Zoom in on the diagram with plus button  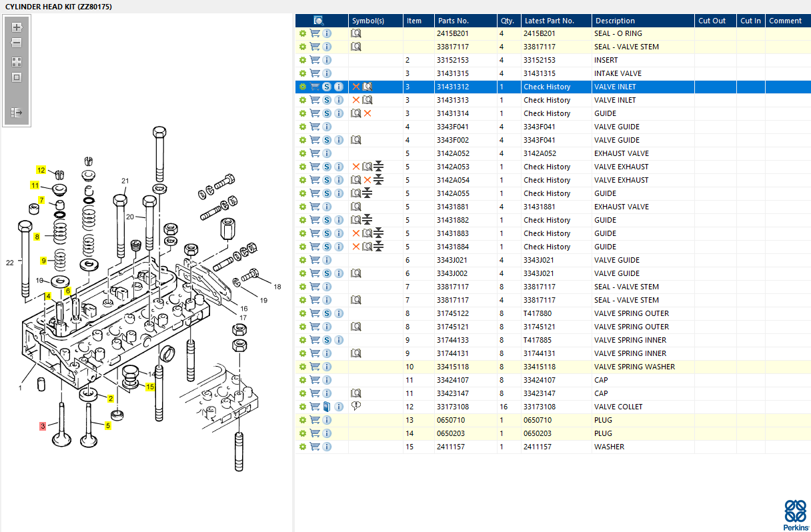(17, 27)
